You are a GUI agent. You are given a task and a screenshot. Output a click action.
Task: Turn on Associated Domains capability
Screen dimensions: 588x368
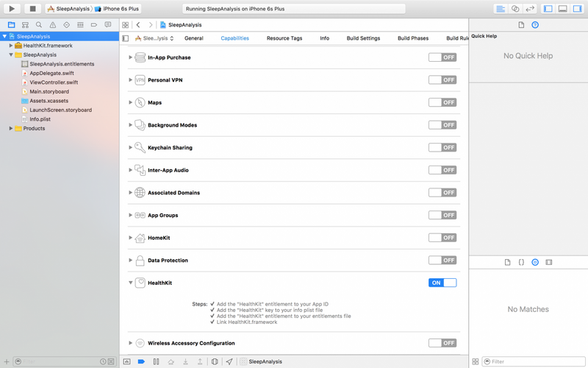coord(442,193)
